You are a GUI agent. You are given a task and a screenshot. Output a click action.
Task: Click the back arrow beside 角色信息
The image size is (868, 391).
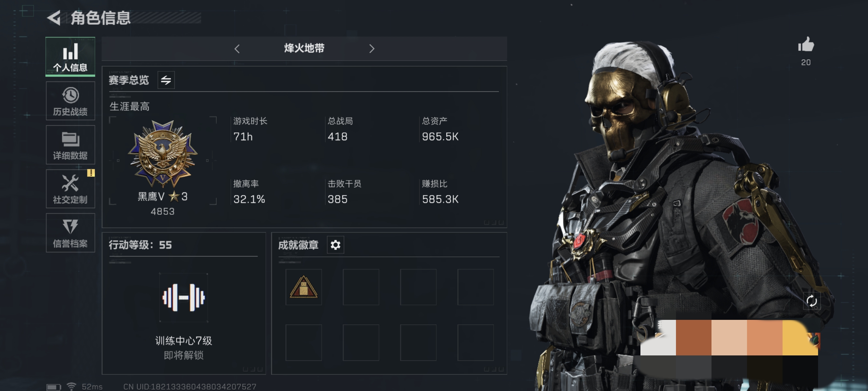(54, 18)
